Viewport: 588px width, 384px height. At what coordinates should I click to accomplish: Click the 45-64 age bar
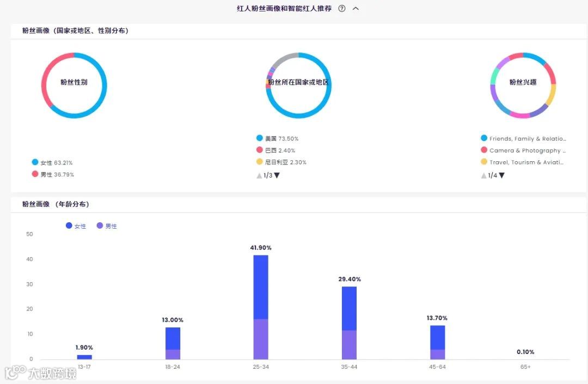(437, 343)
